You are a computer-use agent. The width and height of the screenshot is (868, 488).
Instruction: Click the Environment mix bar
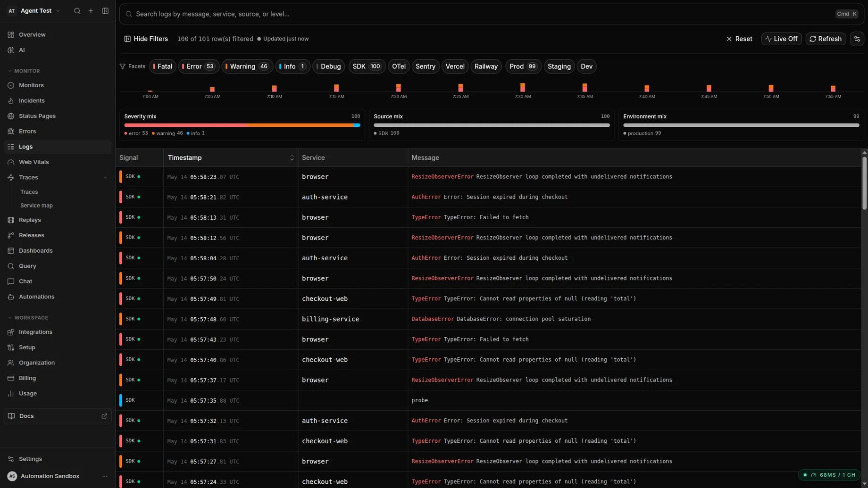(x=741, y=125)
